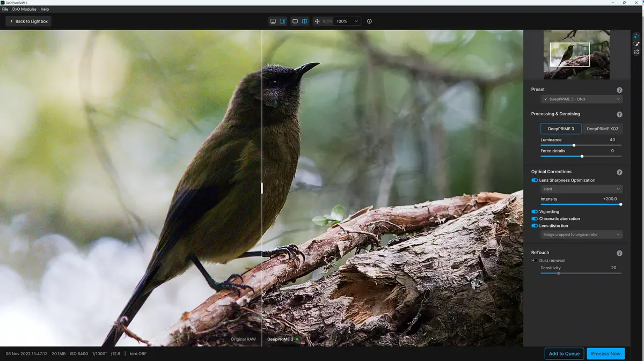
Task: Open the File menu
Action: click(x=5, y=9)
